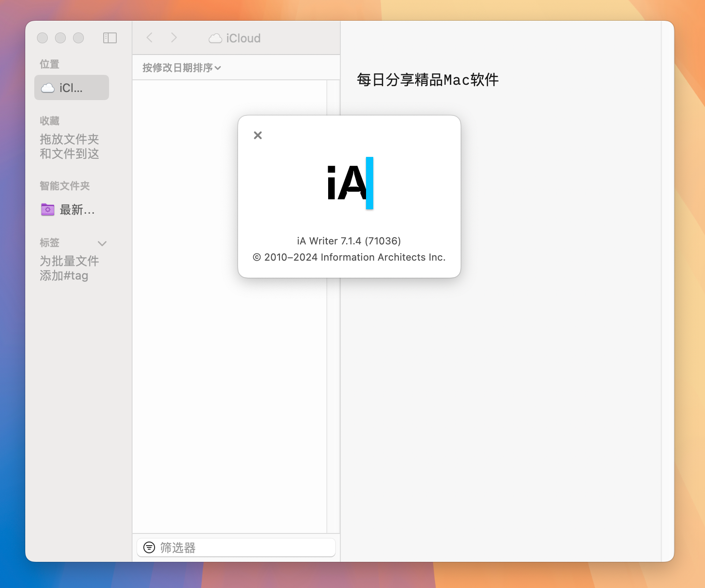Click the 为批量文件添加#tag hint text

tap(69, 268)
